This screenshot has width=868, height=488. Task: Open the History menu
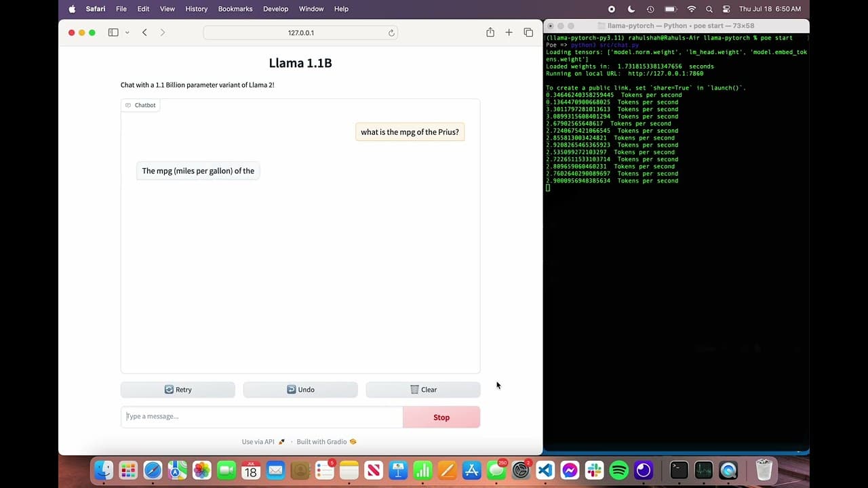click(x=197, y=9)
